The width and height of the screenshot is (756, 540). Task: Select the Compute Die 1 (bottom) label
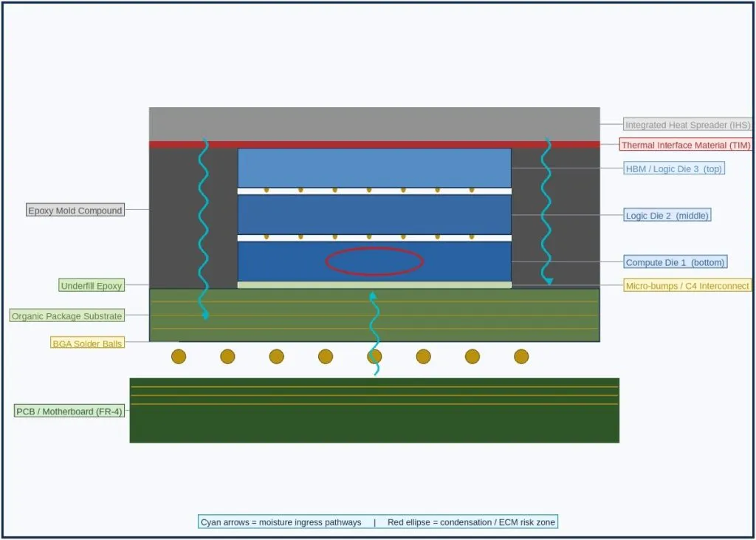click(x=675, y=262)
